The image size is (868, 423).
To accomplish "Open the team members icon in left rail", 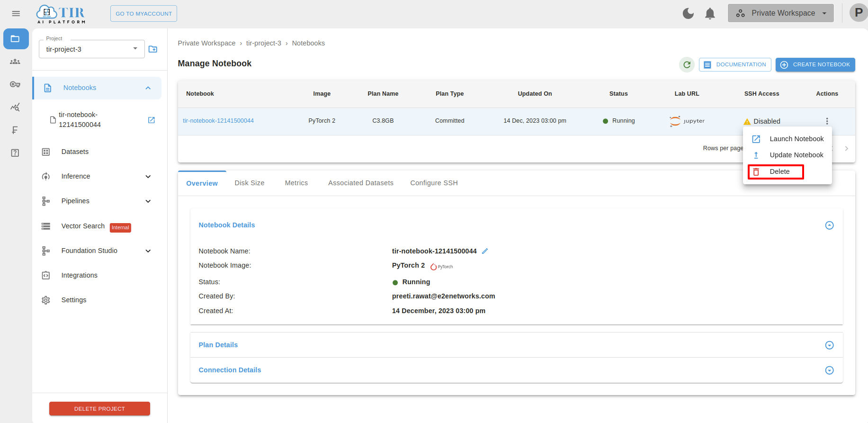I will pos(15,62).
